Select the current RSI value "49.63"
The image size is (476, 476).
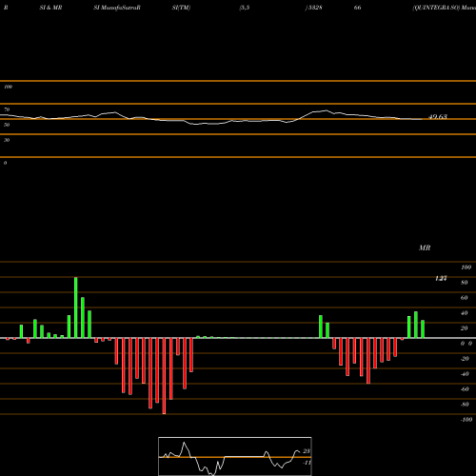click(x=438, y=117)
